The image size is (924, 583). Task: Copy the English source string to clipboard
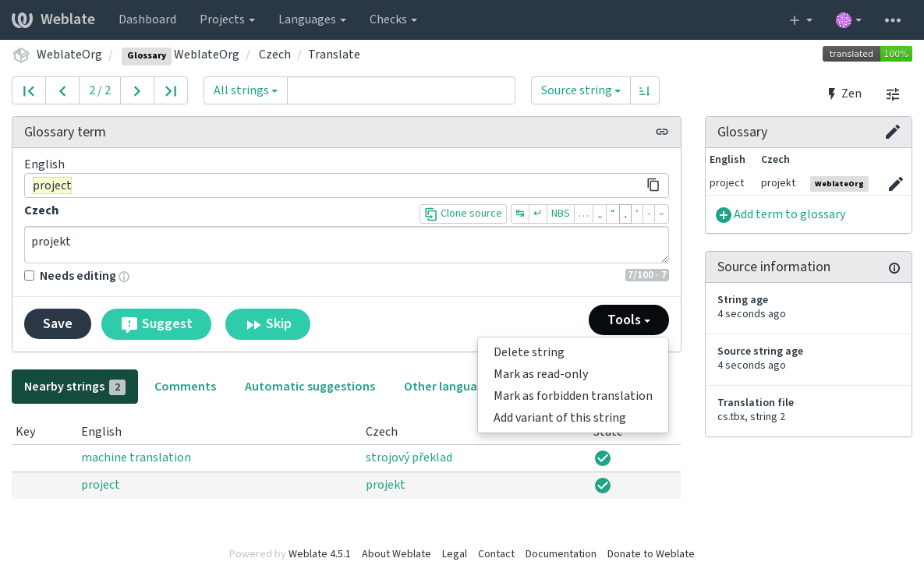(653, 185)
